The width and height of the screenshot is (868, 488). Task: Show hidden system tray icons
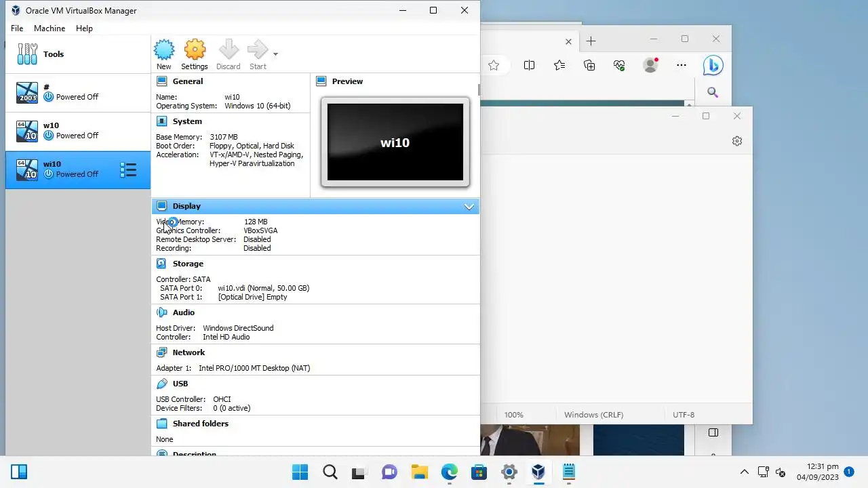744,472
